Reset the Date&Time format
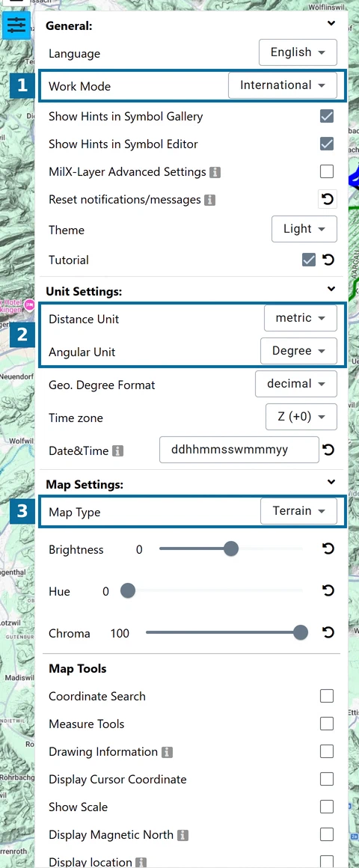Image resolution: width=359 pixels, height=868 pixels. pos(328,450)
